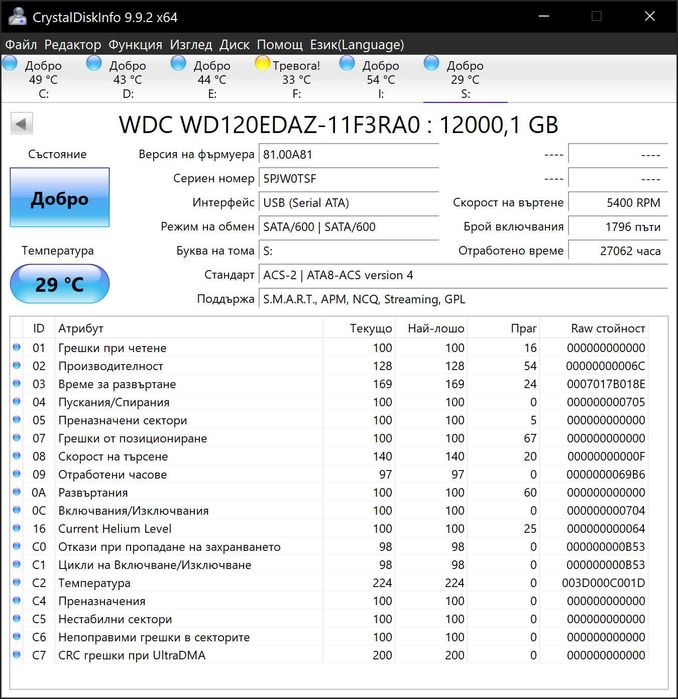
Task: Select the Отработени часове row
Action: [329, 474]
